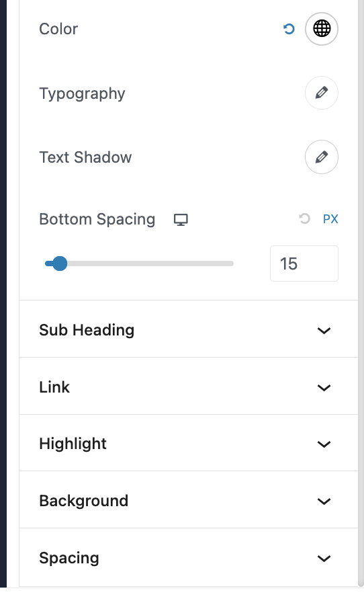The image size is (364, 605).
Task: Click the Bottom Spacing slider handle
Action: click(59, 264)
